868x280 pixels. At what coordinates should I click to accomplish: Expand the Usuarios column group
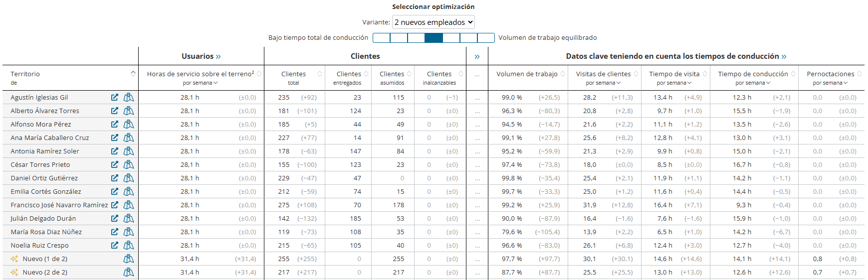coord(218,56)
